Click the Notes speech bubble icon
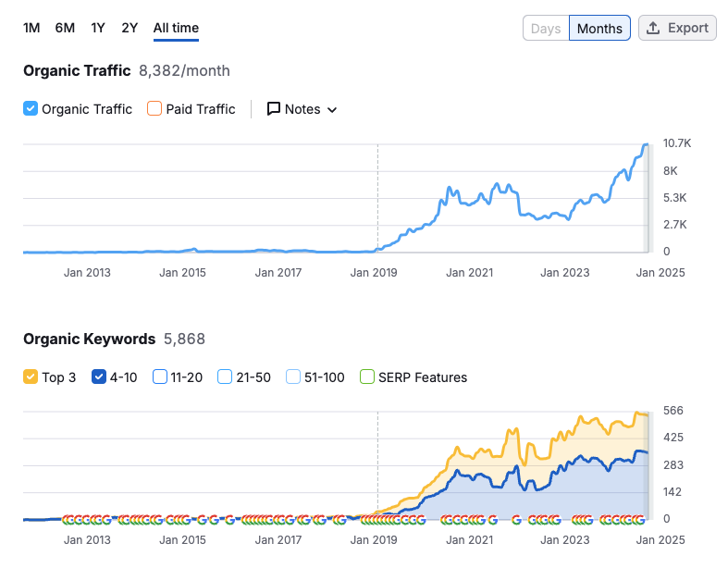The image size is (728, 568). click(x=274, y=109)
